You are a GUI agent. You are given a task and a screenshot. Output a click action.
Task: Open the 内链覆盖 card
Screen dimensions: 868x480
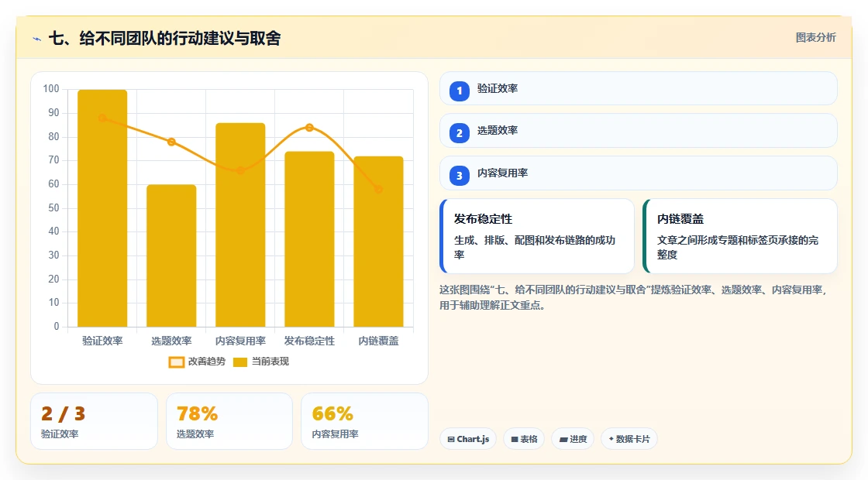point(740,236)
